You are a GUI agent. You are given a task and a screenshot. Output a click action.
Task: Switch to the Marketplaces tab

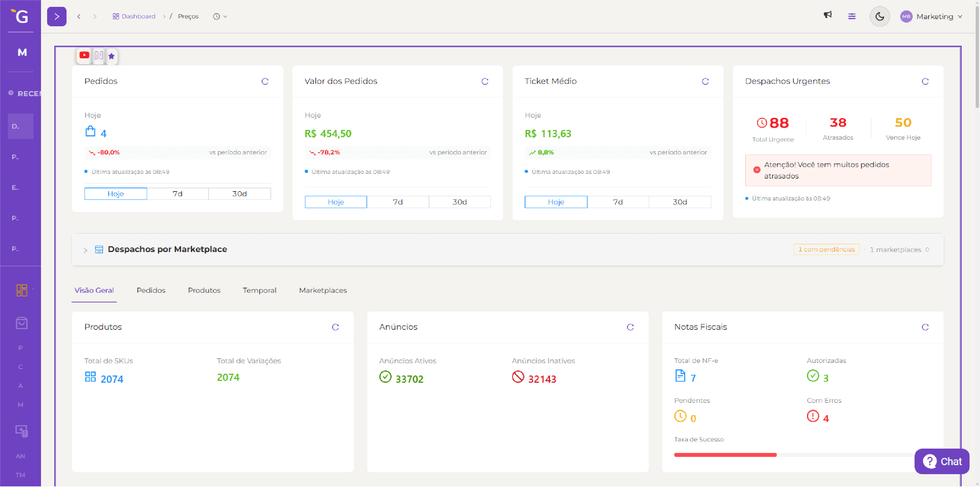[323, 290]
